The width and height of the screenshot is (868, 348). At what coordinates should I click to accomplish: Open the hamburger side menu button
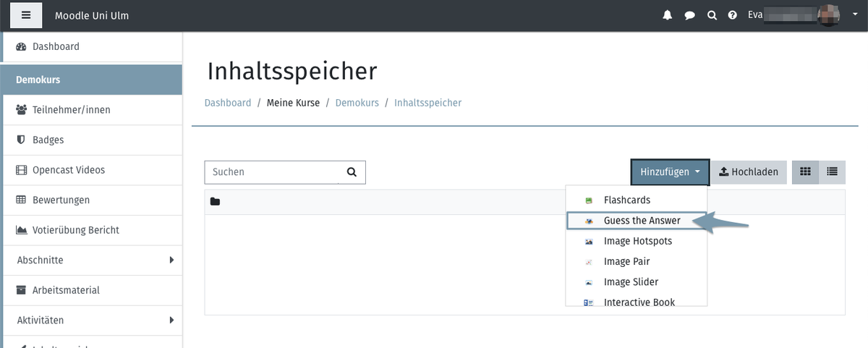coord(26,15)
